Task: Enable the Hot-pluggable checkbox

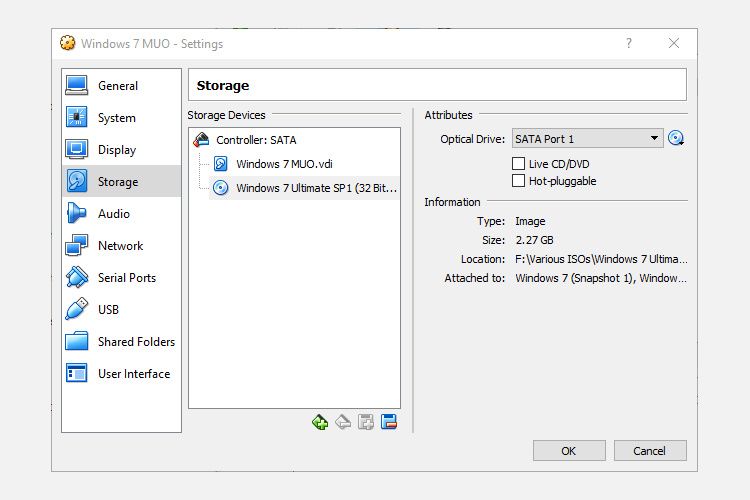Action: (x=518, y=181)
